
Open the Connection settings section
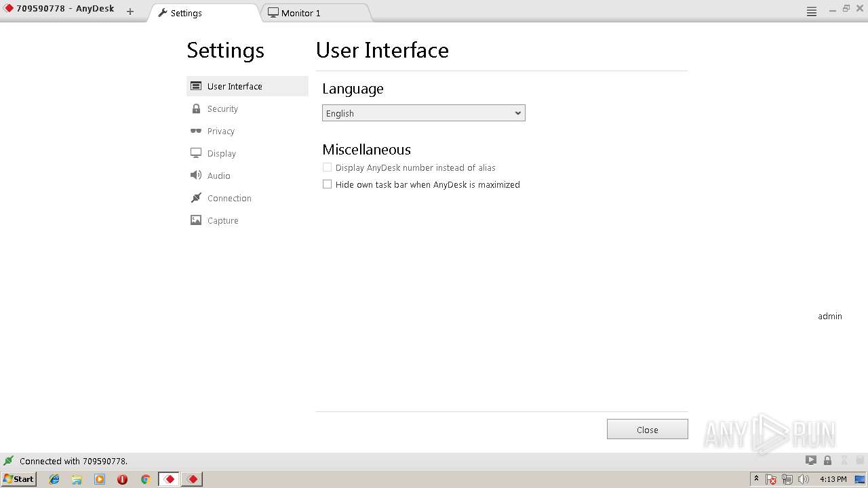pos(247,198)
